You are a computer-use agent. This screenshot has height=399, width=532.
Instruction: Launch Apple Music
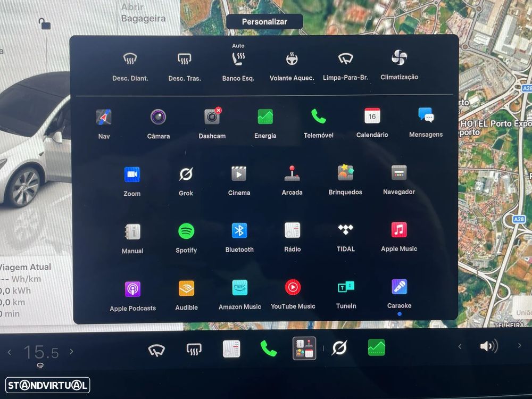399,237
